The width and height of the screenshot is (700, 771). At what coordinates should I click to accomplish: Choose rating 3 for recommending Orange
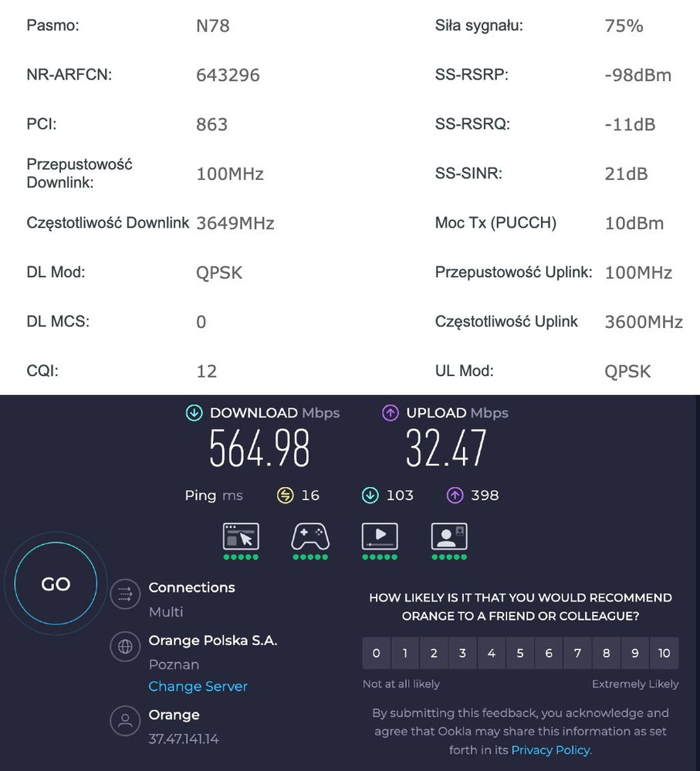pyautogui.click(x=462, y=653)
